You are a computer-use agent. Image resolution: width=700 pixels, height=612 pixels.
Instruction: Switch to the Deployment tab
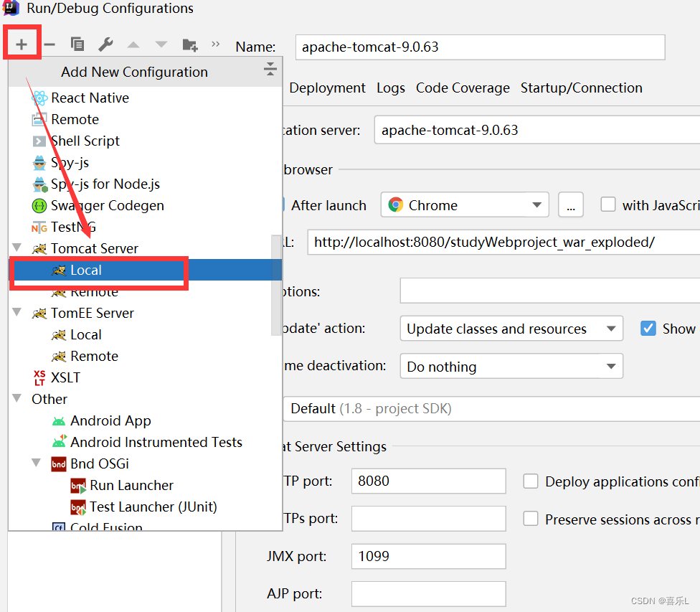click(x=327, y=88)
